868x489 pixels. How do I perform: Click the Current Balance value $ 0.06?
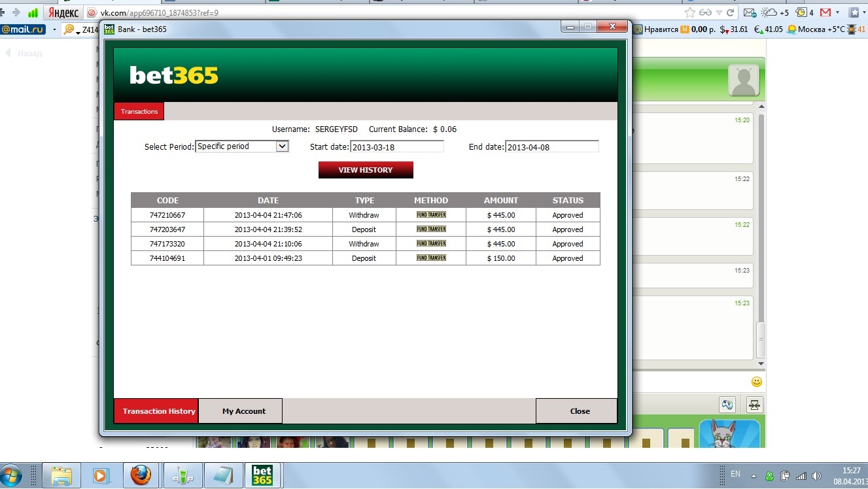click(x=445, y=129)
